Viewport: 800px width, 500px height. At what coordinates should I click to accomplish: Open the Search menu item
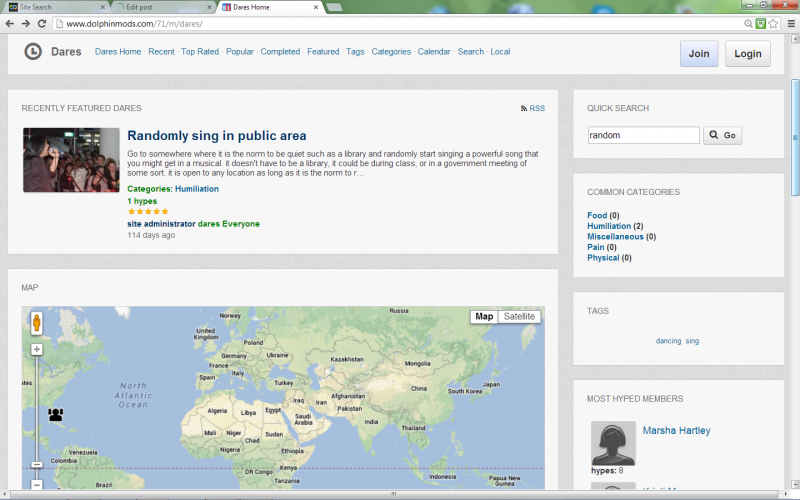pos(470,52)
